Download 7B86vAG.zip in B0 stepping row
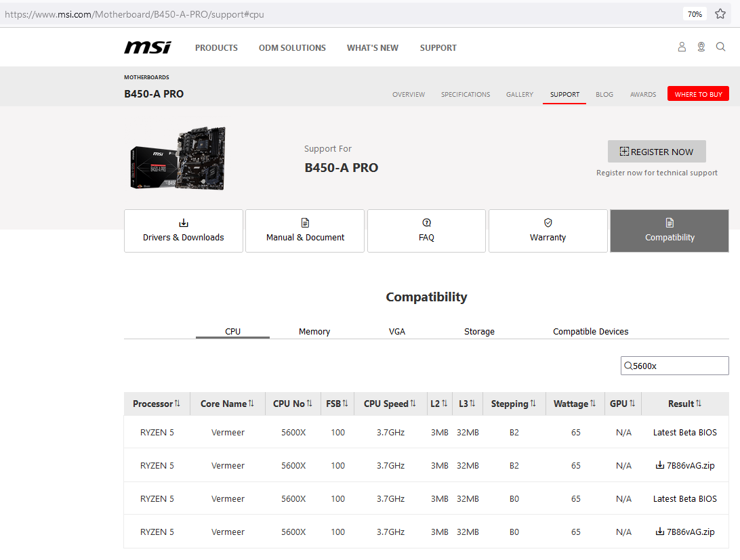Viewport: 740px width, 560px height. point(685,532)
